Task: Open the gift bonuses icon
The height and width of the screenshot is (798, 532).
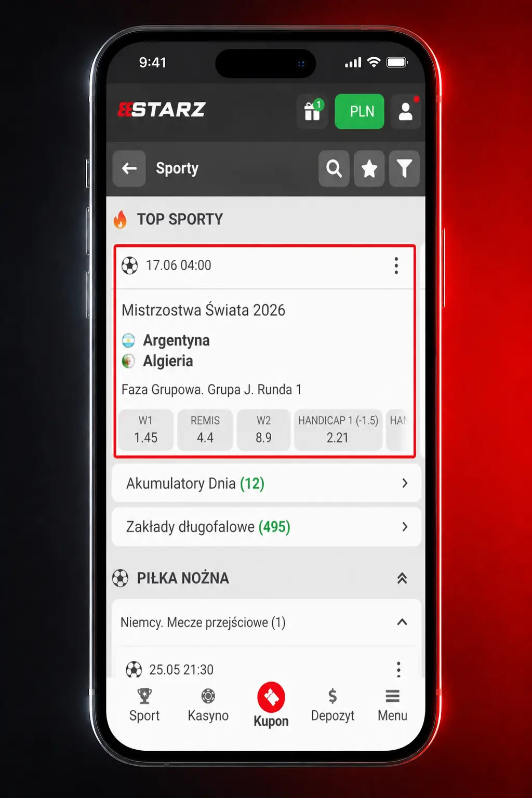Action: pos(313,111)
